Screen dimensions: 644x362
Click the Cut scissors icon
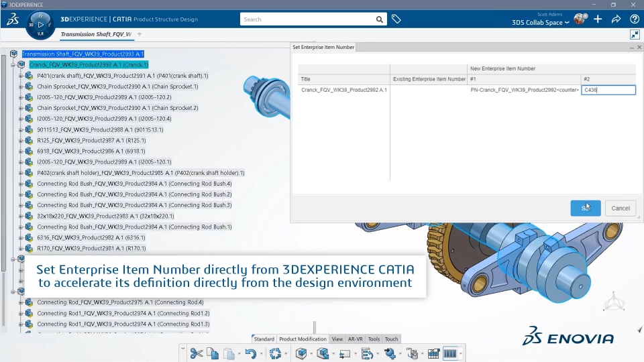(x=197, y=353)
